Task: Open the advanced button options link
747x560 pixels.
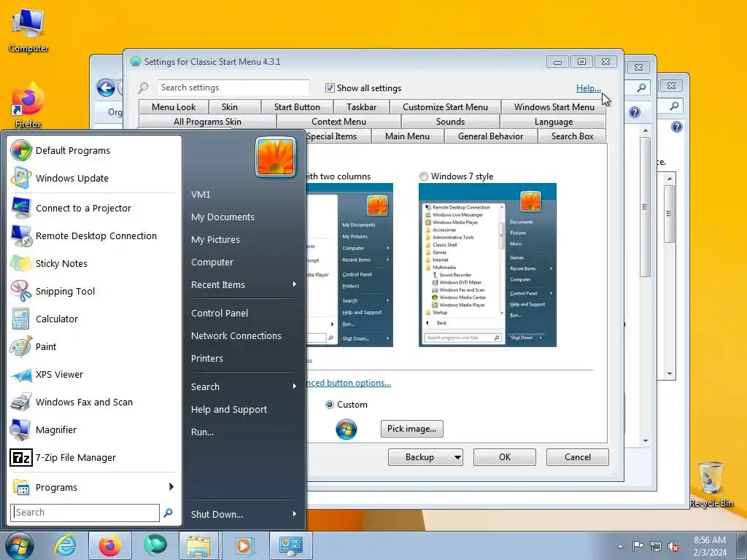Action: (x=348, y=383)
